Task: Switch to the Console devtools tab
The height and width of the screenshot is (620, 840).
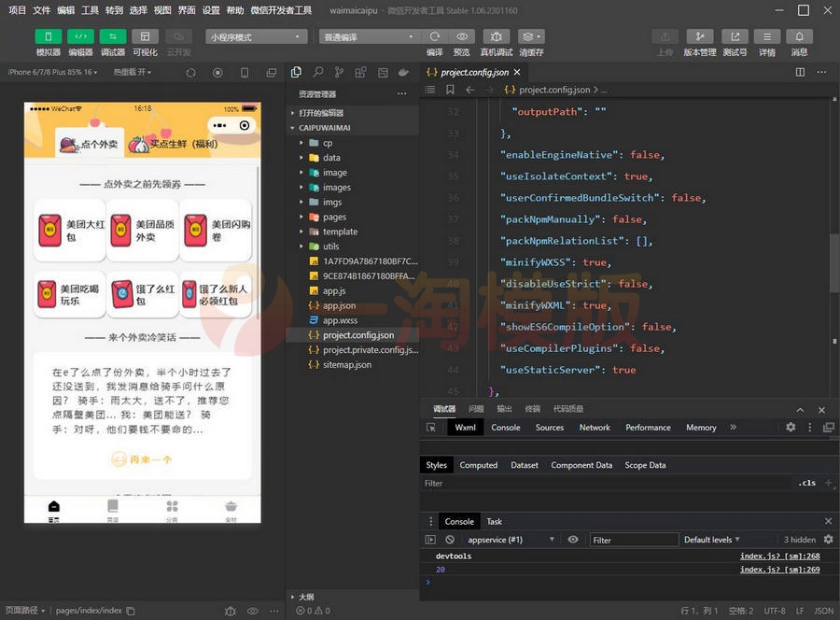Action: click(x=506, y=428)
